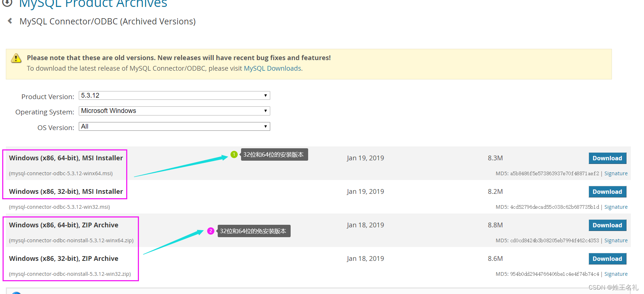Click the magenta number 2 annotation marker

211,231
